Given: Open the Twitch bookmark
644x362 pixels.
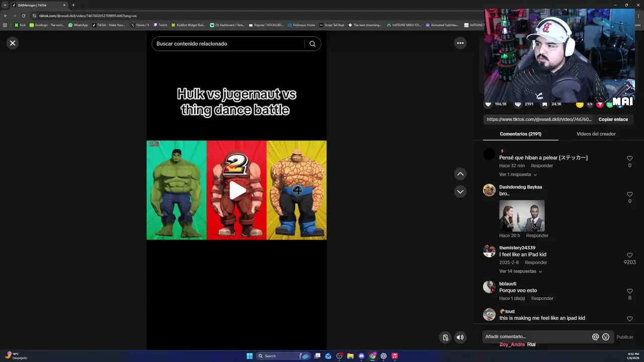Looking at the screenshot, I should coord(160,25).
